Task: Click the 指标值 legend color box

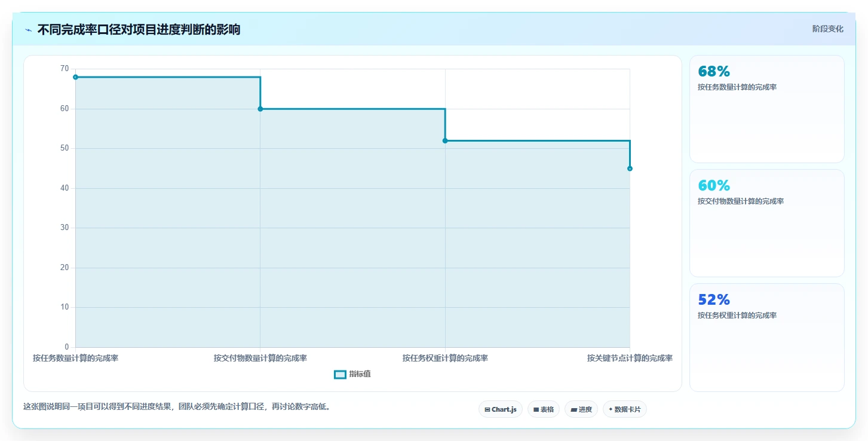Action: 340,374
